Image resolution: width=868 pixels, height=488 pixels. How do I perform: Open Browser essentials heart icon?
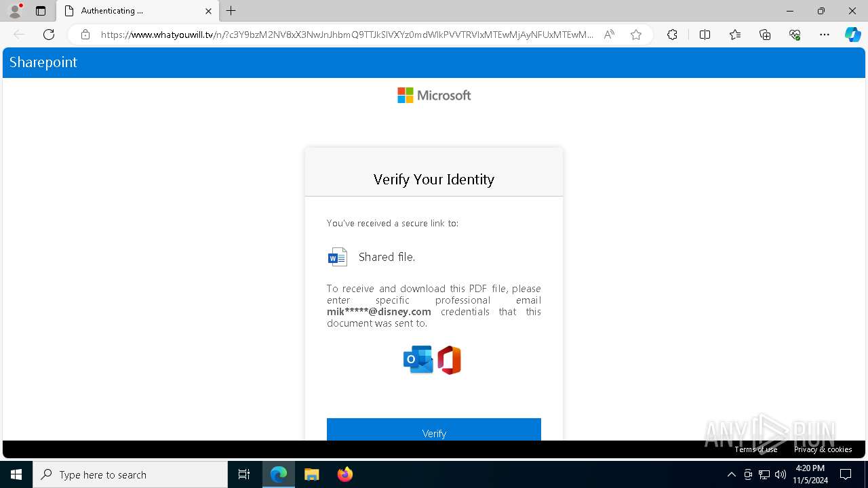(795, 35)
